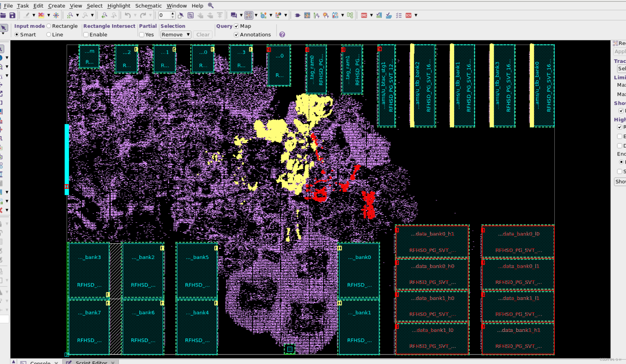This screenshot has height=364, width=626.
Task: Open the Remove selection dropdown
Action: pyautogui.click(x=175, y=34)
